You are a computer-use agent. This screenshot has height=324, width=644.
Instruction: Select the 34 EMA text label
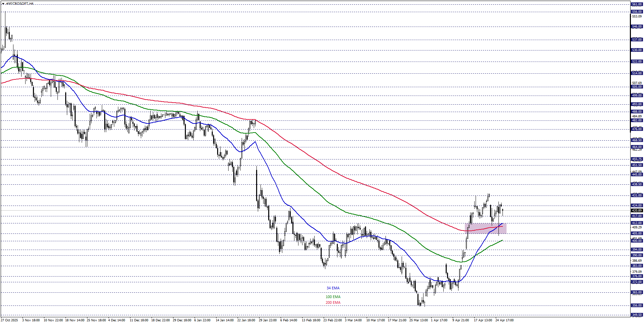click(333, 288)
